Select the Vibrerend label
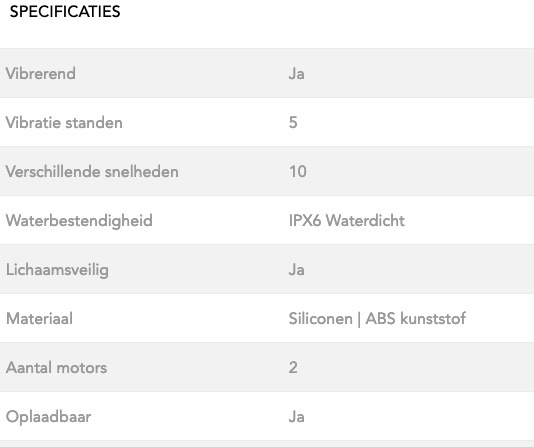The width and height of the screenshot is (534, 447). 41,74
